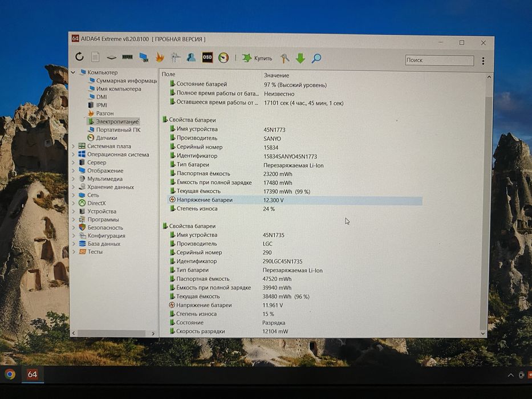Click the Безопасность shield icon
Image resolution: width=532 pixels, height=399 pixels.
coord(82,227)
